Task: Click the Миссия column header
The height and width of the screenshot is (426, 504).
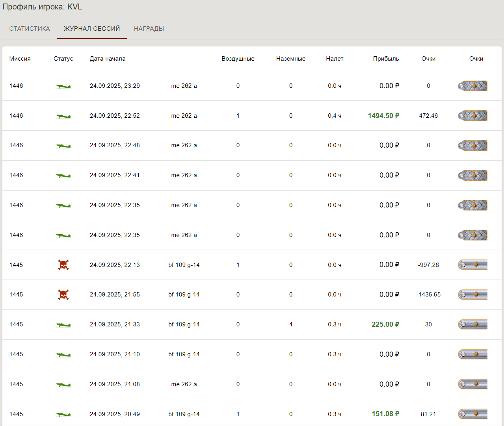Action: 20,59
